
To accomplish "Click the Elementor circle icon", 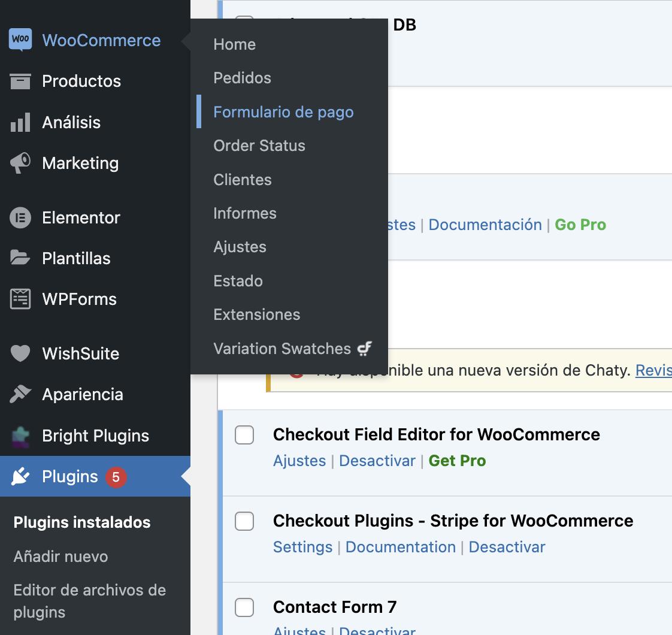I will pyautogui.click(x=20, y=217).
